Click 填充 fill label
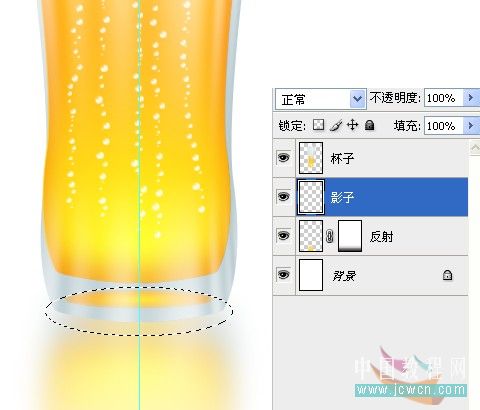480x410 pixels. pyautogui.click(x=407, y=126)
